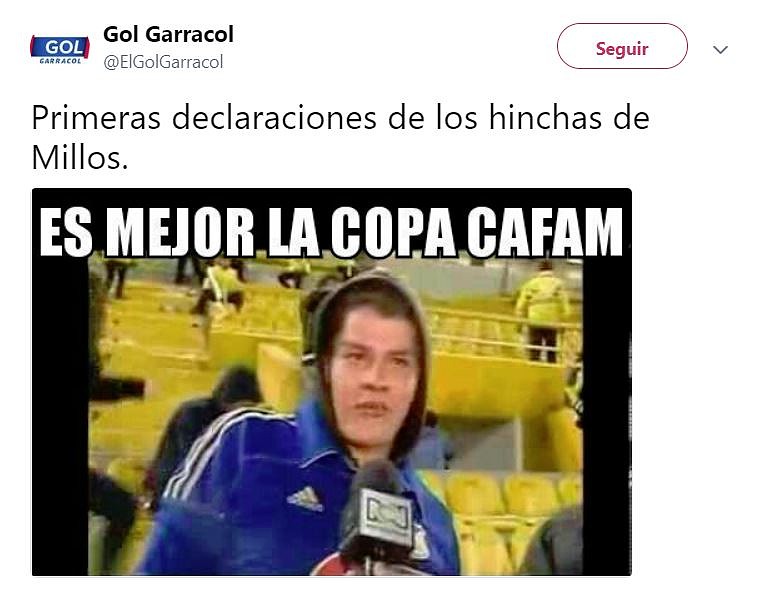
Task: Click the word 'GOL' in the avatar logo
Action: click(65, 47)
